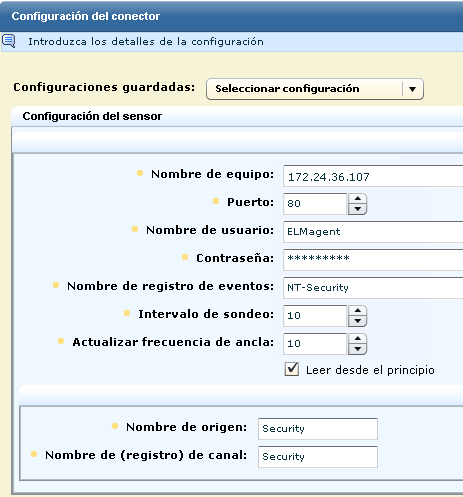Open the Seleccionar configuración dropdown

click(x=315, y=89)
